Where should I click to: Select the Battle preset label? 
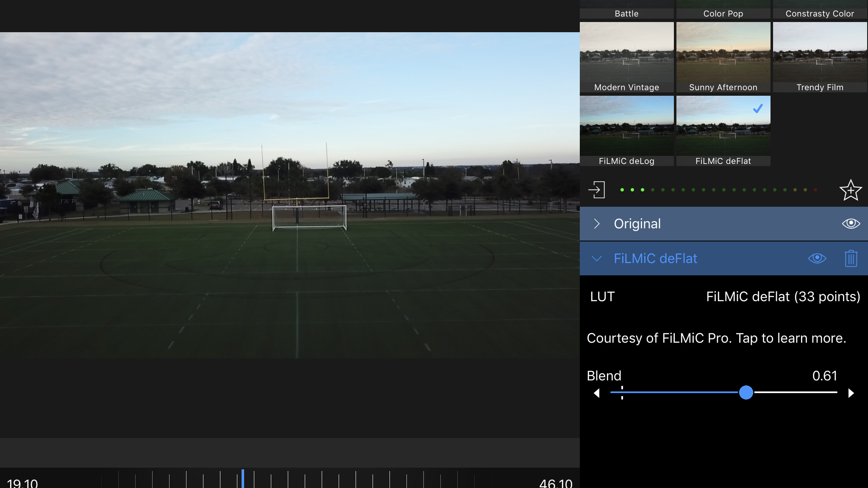pos(626,14)
